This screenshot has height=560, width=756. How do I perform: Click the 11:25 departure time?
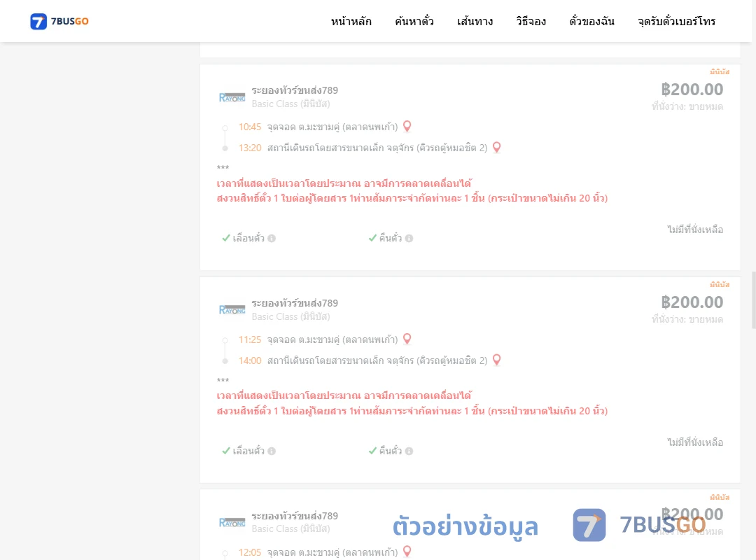pos(250,339)
